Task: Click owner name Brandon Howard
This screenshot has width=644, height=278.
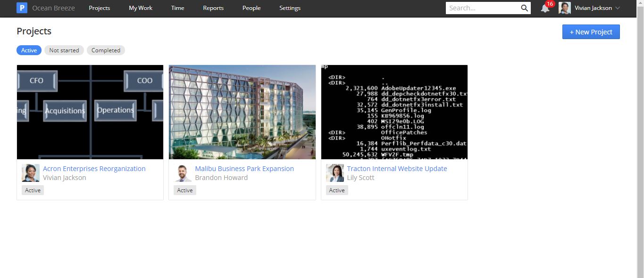Action: (x=221, y=178)
